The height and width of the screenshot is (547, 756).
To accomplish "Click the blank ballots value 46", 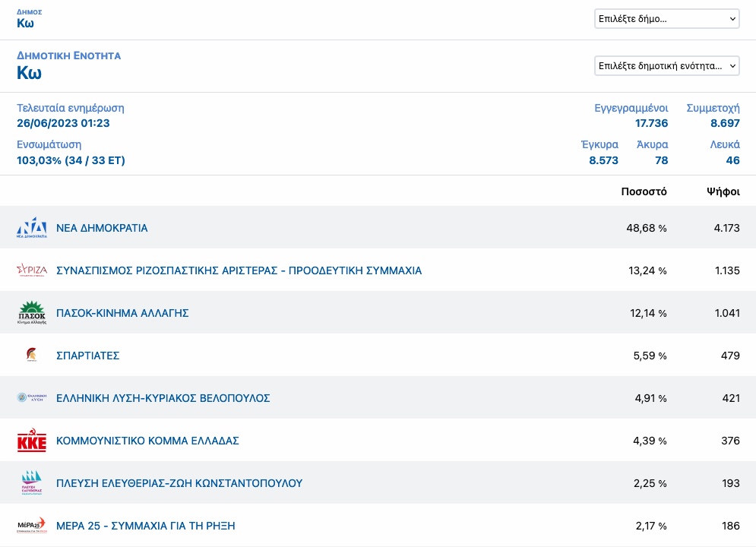I will click(x=733, y=160).
